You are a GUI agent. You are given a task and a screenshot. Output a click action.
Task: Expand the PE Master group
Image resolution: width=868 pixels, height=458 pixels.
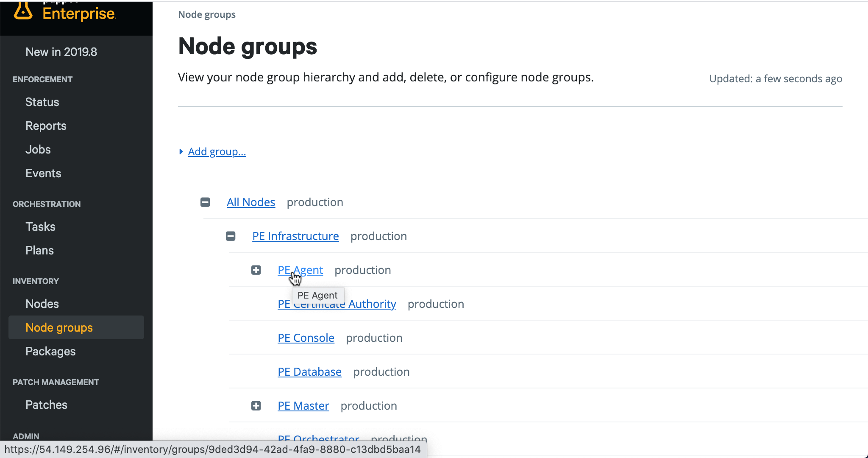click(x=256, y=406)
